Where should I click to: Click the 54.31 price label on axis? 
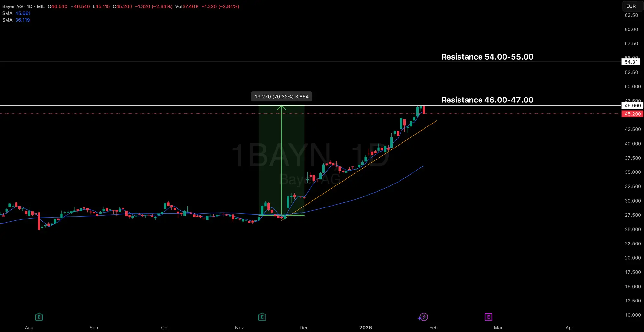point(631,62)
